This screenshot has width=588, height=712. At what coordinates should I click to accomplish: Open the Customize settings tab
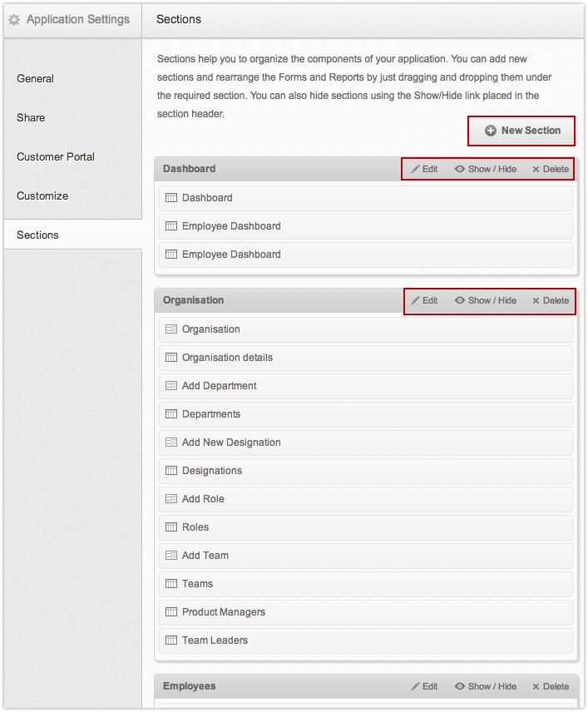42,195
